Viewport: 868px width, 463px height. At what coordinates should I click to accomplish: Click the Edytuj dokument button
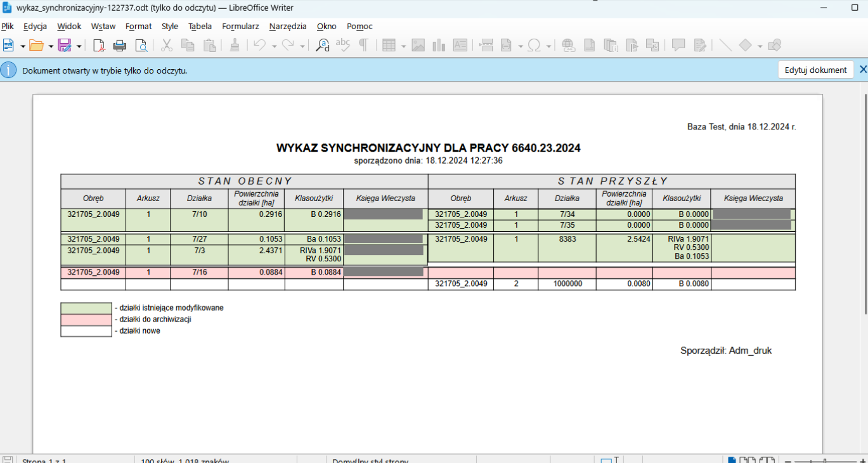[815, 70]
